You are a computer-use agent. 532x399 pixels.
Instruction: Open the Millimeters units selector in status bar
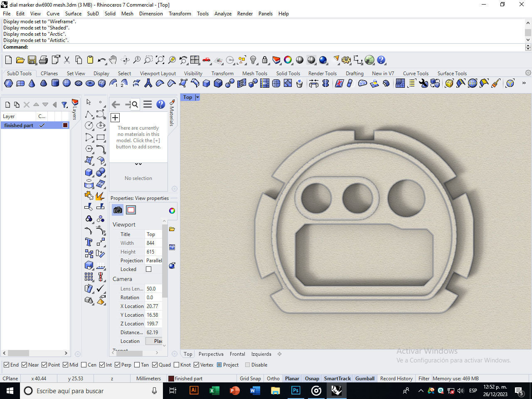pos(148,379)
